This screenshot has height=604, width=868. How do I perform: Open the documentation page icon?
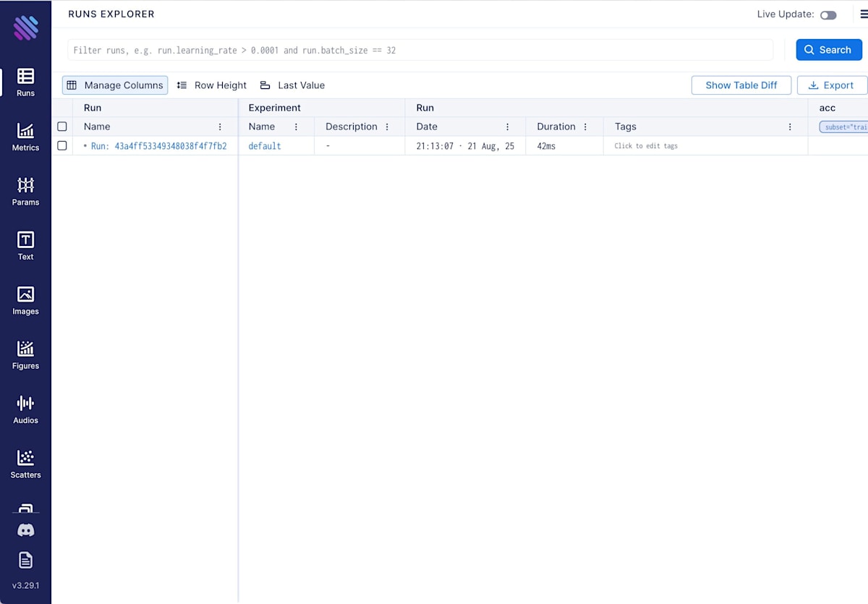click(25, 560)
